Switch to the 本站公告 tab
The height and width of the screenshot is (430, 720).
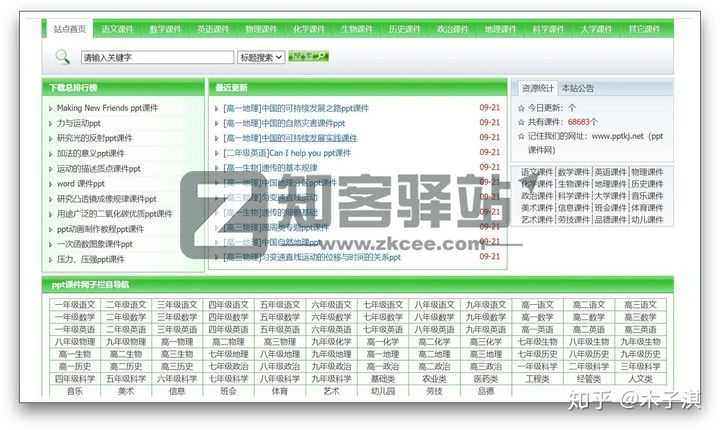click(578, 88)
